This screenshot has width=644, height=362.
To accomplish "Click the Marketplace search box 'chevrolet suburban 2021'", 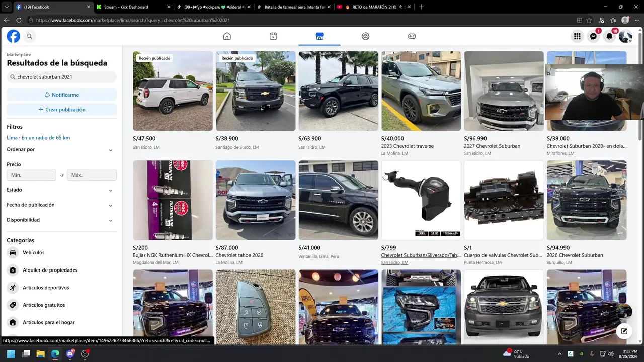I will (x=61, y=77).
